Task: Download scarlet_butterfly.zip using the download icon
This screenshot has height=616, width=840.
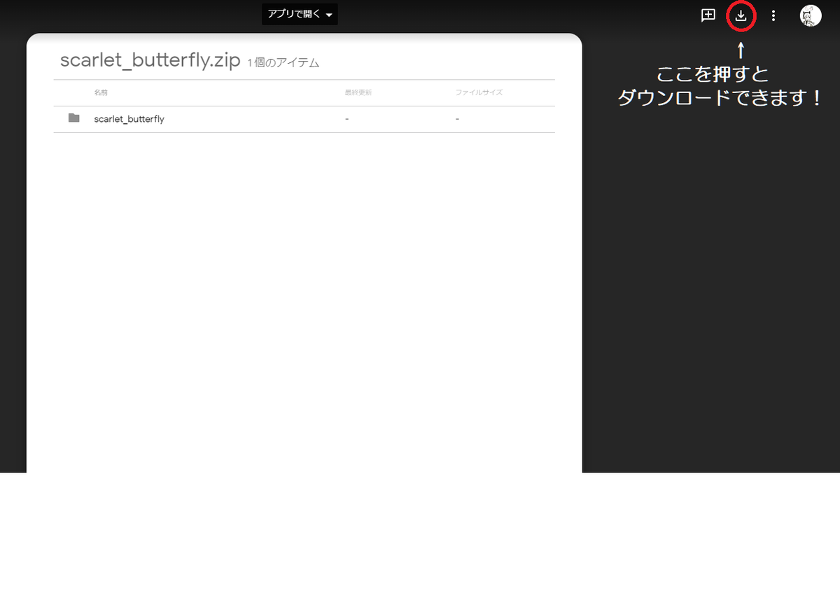Action: coord(741,15)
